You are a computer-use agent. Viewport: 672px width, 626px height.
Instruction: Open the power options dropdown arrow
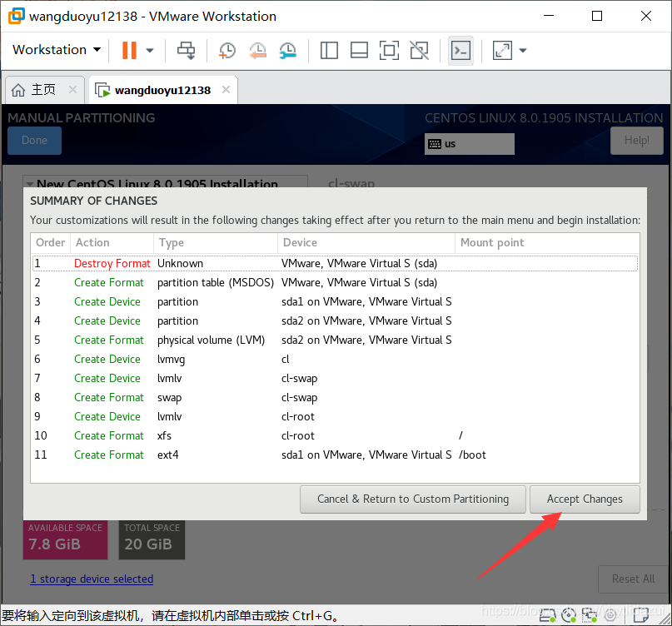pyautogui.click(x=150, y=50)
